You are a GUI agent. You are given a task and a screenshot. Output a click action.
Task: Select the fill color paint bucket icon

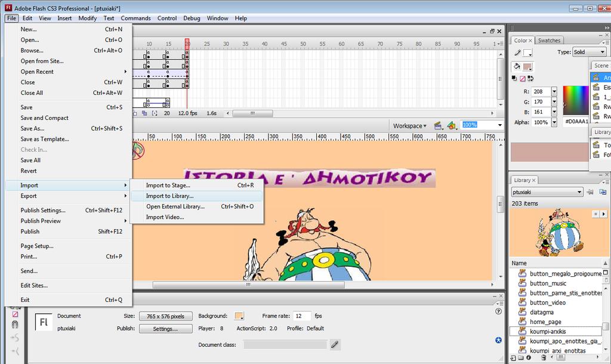pos(517,66)
